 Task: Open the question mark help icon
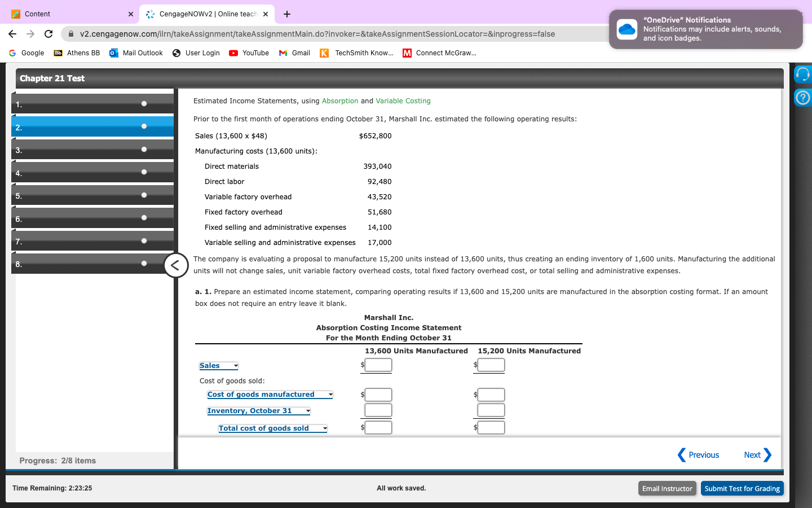pyautogui.click(x=802, y=98)
